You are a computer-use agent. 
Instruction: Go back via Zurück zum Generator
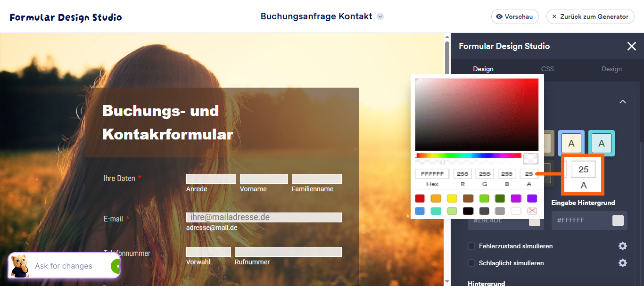[x=590, y=16]
